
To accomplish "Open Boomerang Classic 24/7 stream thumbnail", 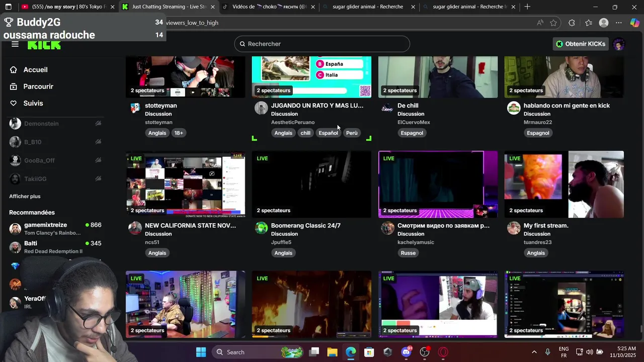I will tap(311, 185).
